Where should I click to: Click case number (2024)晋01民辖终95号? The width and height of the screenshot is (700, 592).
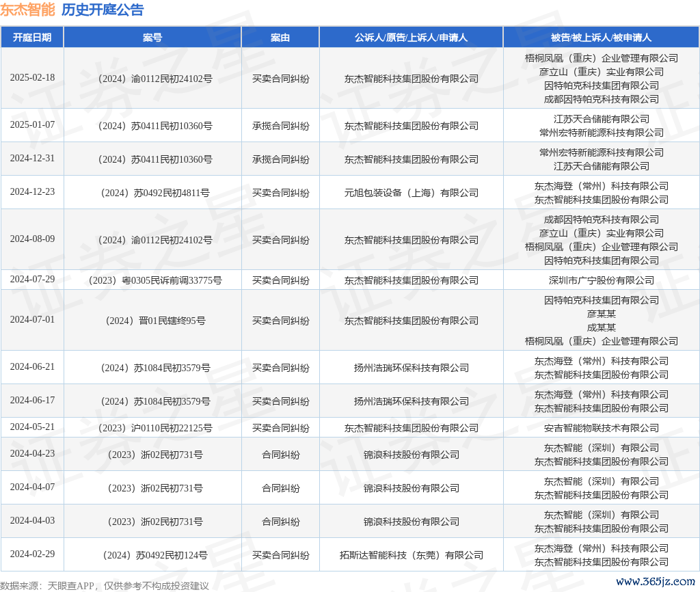(155, 321)
